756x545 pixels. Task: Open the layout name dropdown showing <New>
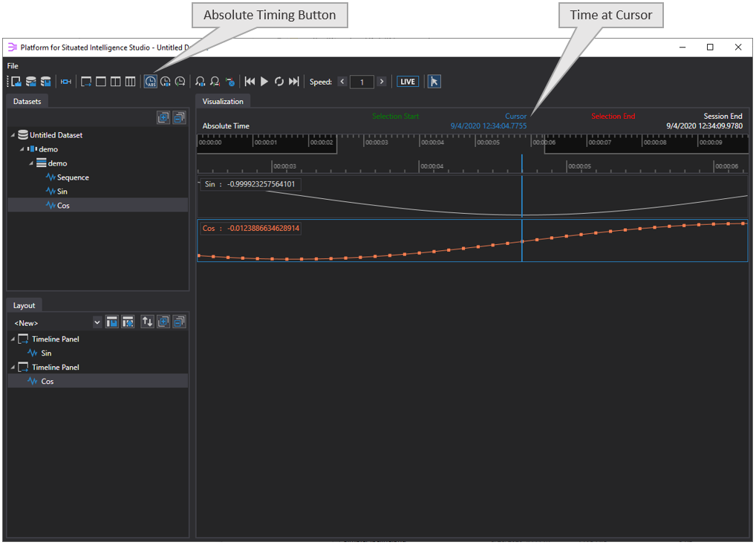click(x=97, y=322)
